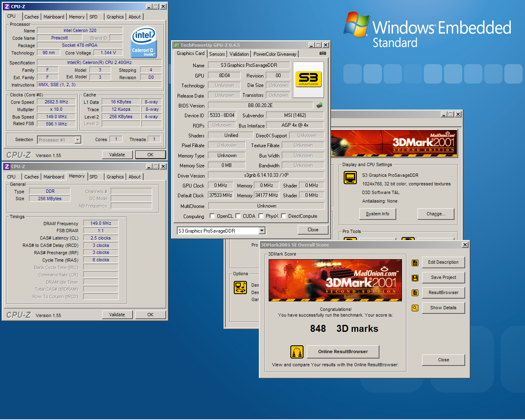Click the BIOS Version field BB.00.20.2E
This screenshot has height=420, width=525.
[x=260, y=105]
